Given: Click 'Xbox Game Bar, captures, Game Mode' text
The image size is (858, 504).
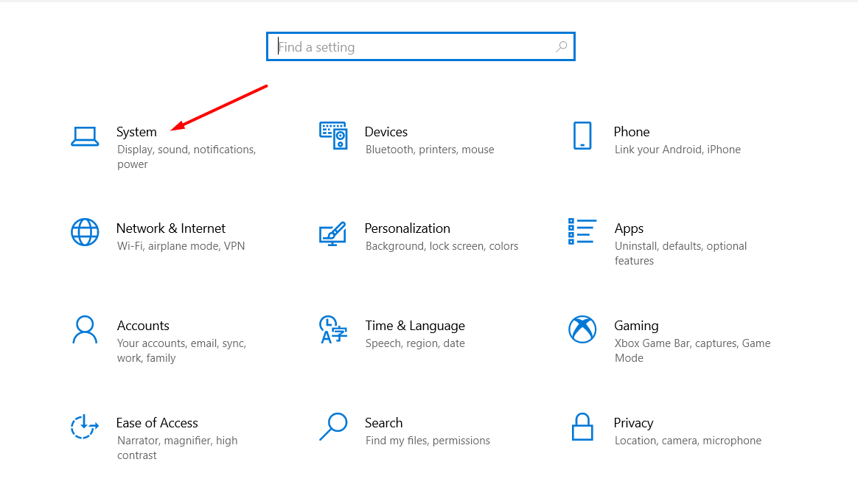Looking at the screenshot, I should pos(692,351).
